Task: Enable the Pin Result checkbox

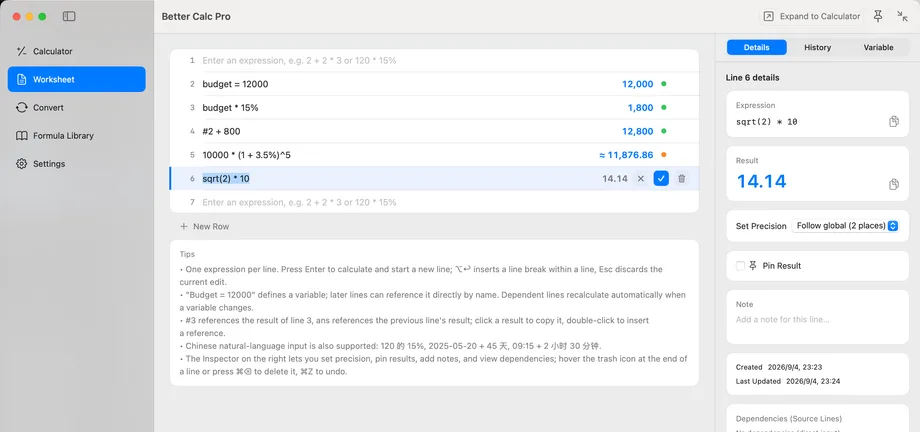Action: pos(740,266)
